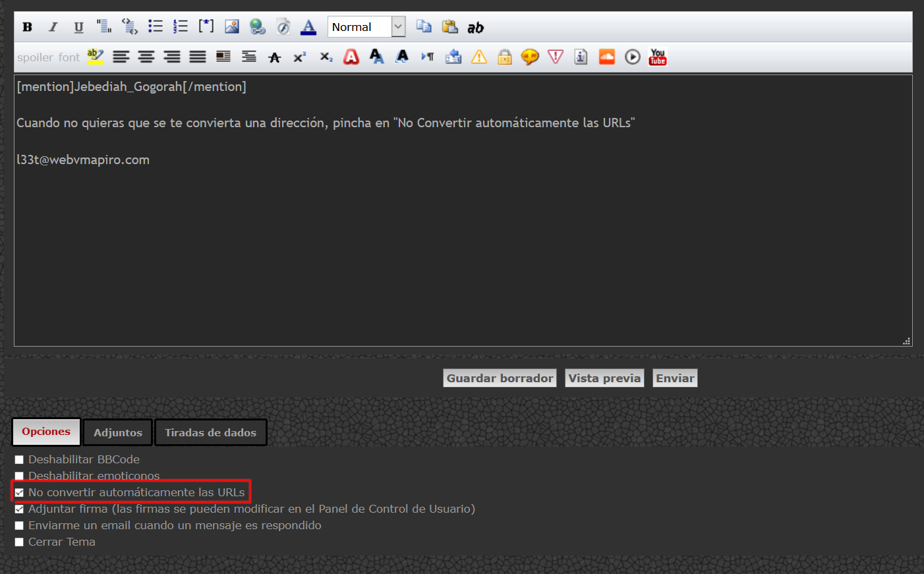Viewport: 924px width, 574px height.
Task: Insert a YouTube video tag
Action: [x=657, y=57]
